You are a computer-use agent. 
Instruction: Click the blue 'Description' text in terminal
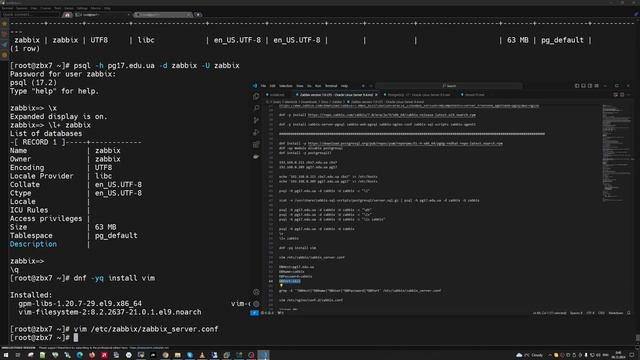coord(33,244)
